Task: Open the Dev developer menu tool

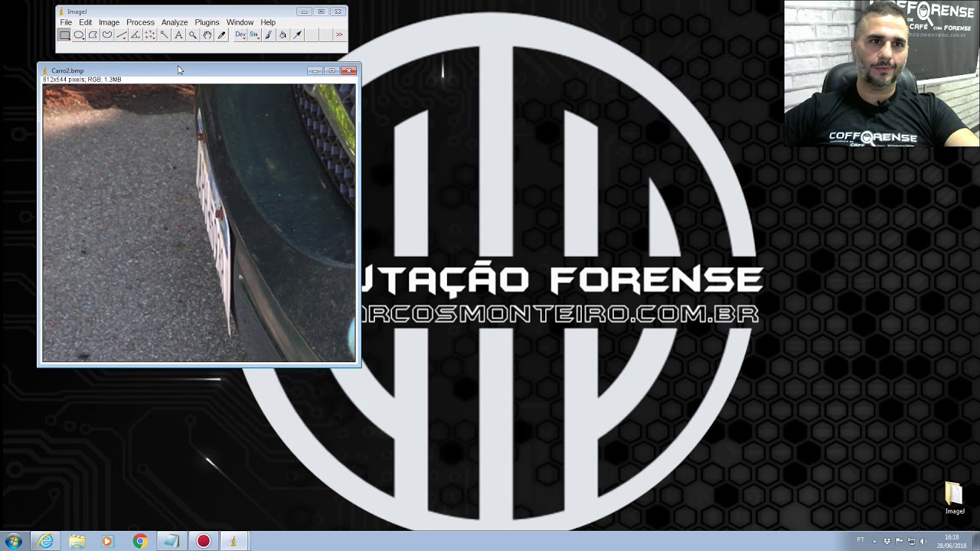Action: click(240, 35)
